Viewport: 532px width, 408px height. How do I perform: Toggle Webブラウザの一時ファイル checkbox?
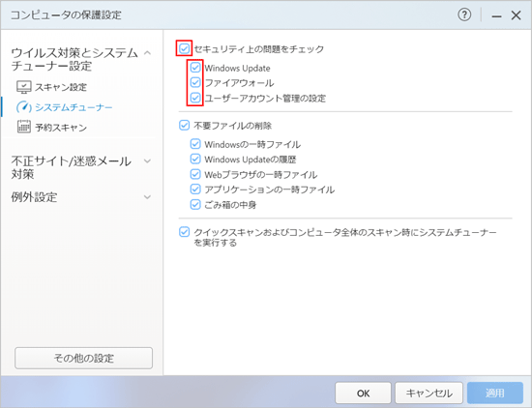(195, 174)
